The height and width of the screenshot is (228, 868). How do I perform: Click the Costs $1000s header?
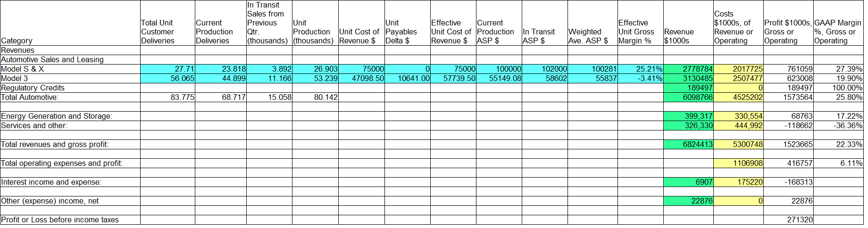click(734, 27)
